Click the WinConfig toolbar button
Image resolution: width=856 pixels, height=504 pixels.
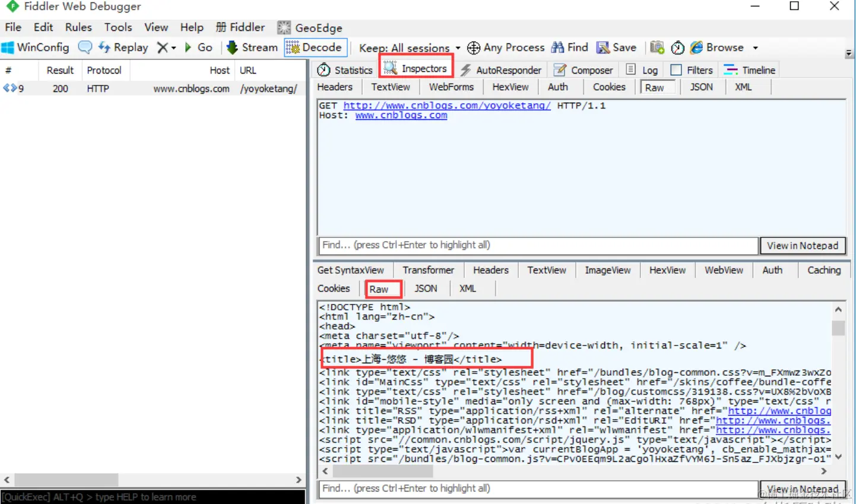[x=36, y=47]
